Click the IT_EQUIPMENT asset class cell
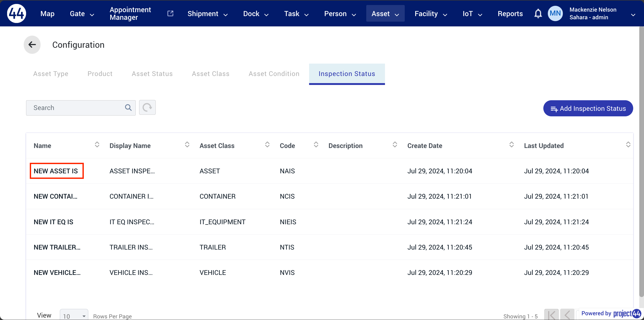The height and width of the screenshot is (320, 644). 222,222
